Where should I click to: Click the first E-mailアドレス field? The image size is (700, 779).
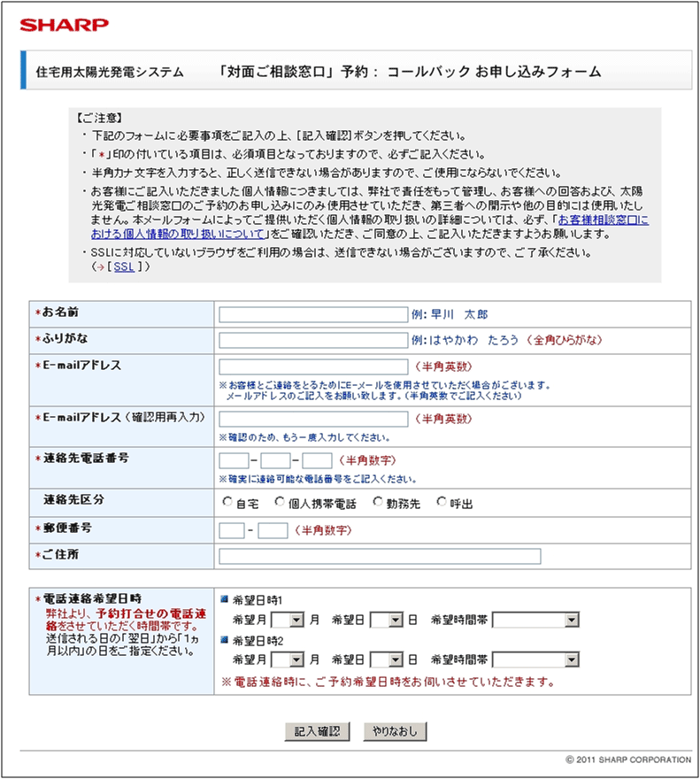coord(312,366)
